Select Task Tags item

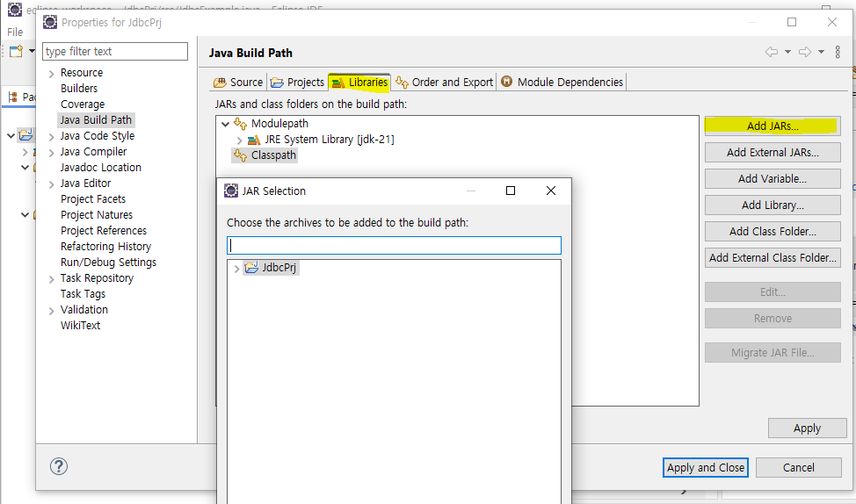coord(83,294)
